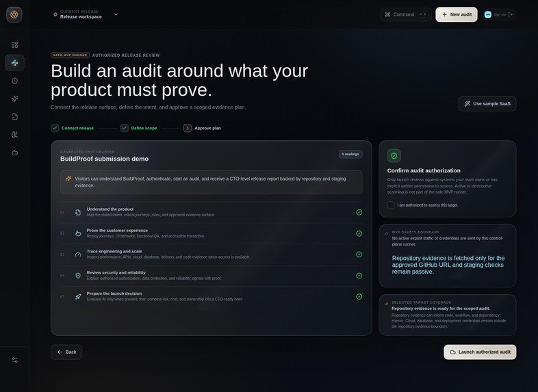538x392 pixels.
Task: Open the settings sliders sidebar icon
Action: click(x=15, y=360)
